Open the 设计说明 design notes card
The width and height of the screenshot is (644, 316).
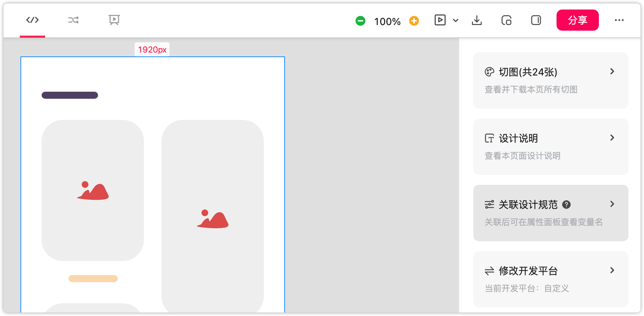click(x=551, y=146)
